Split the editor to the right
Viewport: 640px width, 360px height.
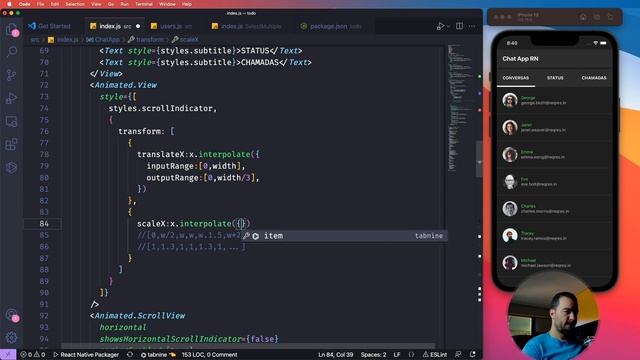click(460, 26)
